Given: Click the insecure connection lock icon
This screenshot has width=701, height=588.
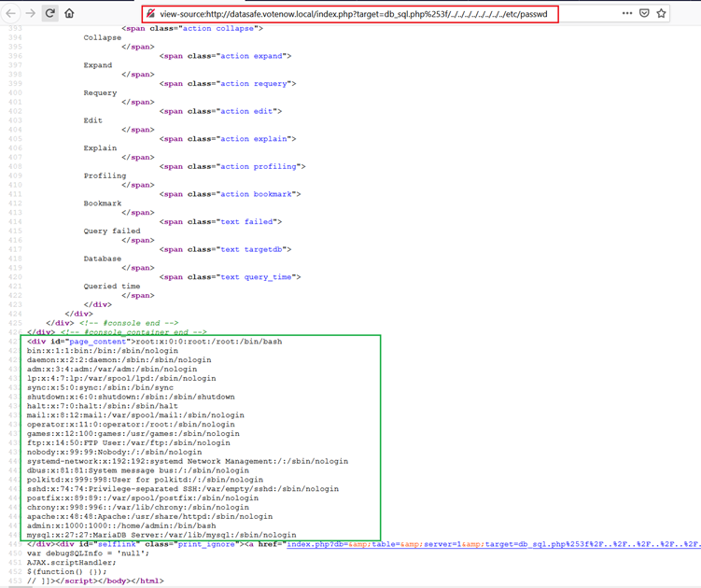Looking at the screenshot, I should (150, 14).
